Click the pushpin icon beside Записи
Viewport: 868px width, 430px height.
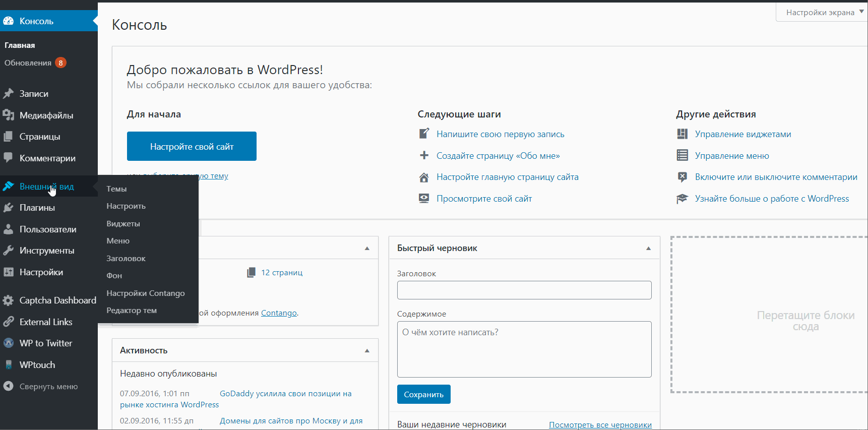9,94
